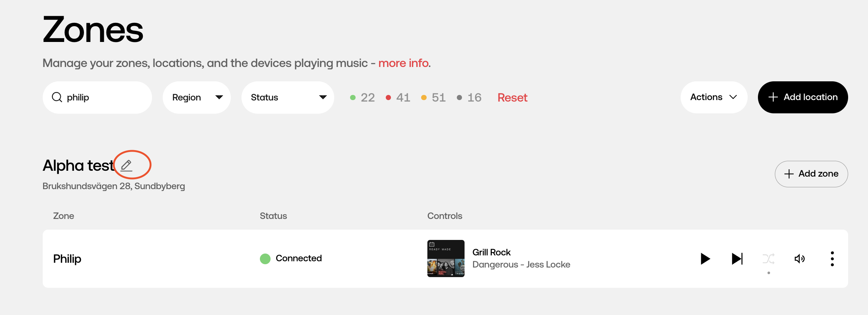
Task: Open the Actions dropdown menu
Action: 714,97
